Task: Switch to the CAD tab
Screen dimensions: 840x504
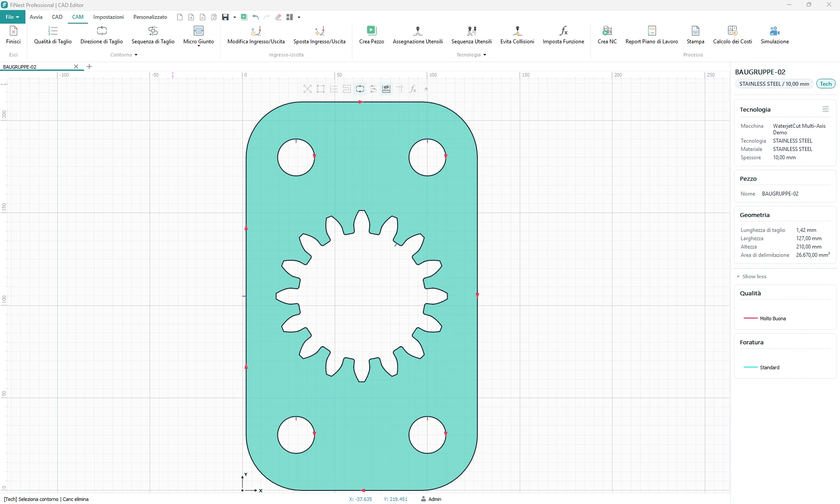Action: 57,17
